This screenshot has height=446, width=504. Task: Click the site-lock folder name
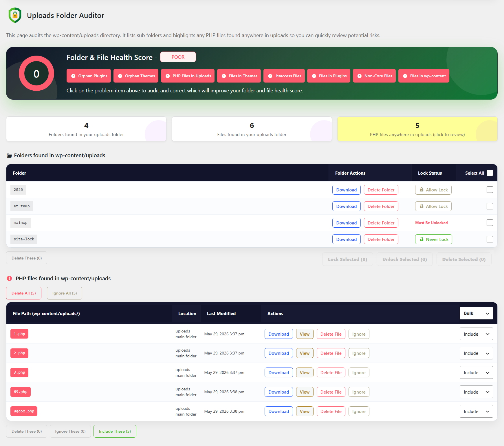coord(24,239)
